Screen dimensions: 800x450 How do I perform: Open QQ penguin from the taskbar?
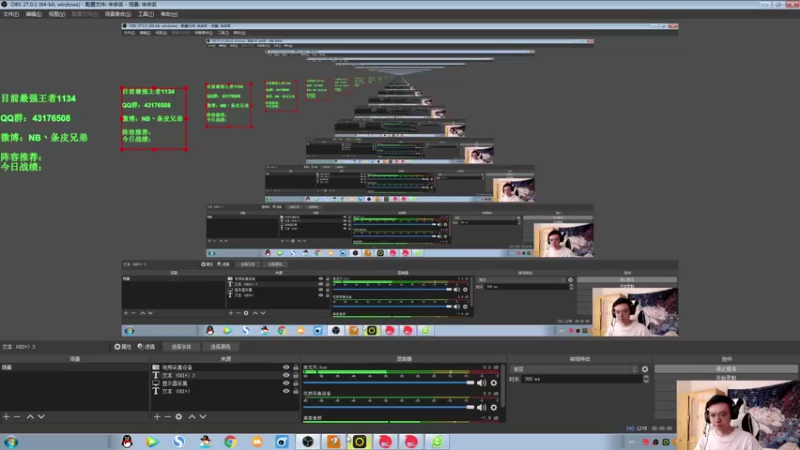127,442
